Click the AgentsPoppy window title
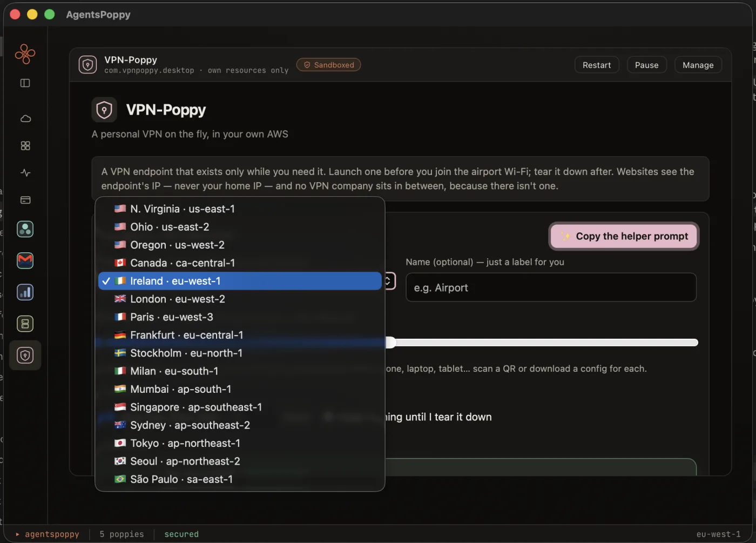The height and width of the screenshot is (543, 756). point(98,15)
